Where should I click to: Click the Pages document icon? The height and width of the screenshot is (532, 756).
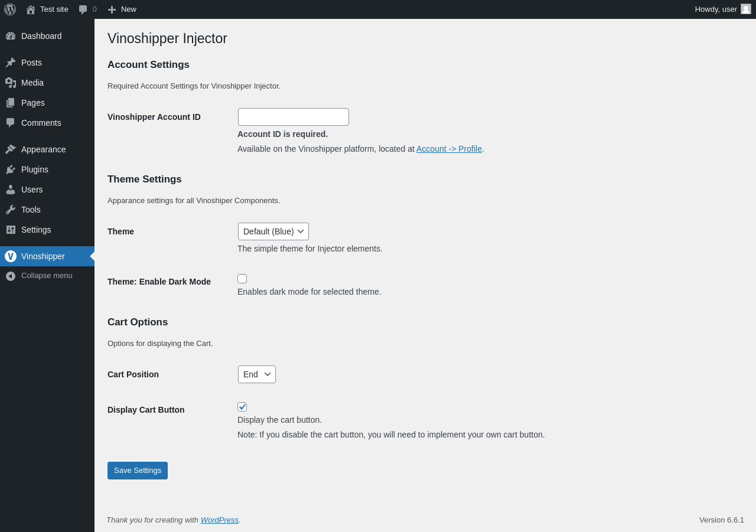coord(11,103)
